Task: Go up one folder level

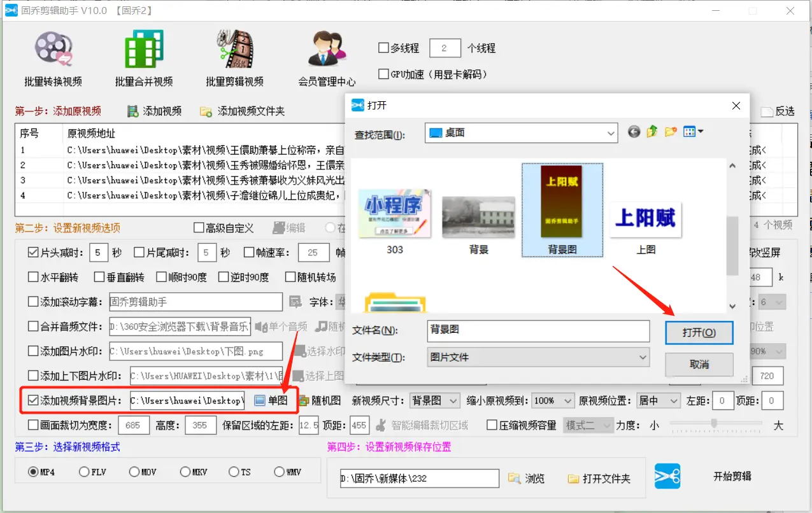Action: (652, 132)
